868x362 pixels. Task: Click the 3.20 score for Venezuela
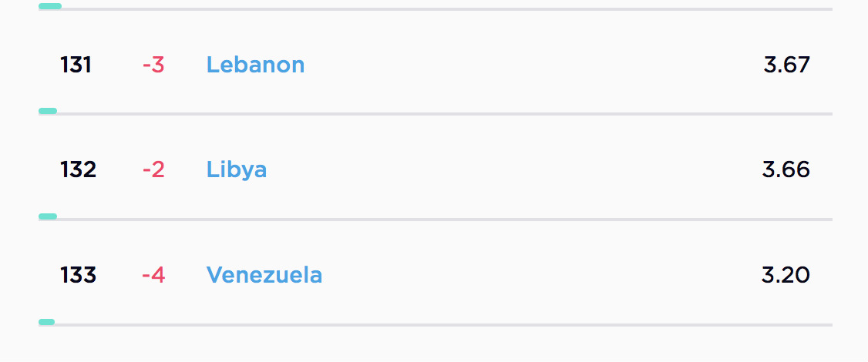(x=786, y=275)
